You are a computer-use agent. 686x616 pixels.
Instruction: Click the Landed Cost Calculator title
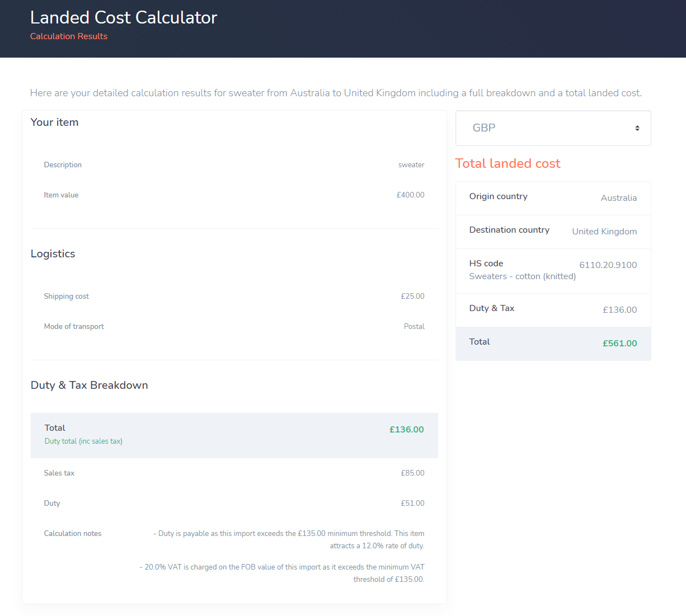(x=124, y=17)
